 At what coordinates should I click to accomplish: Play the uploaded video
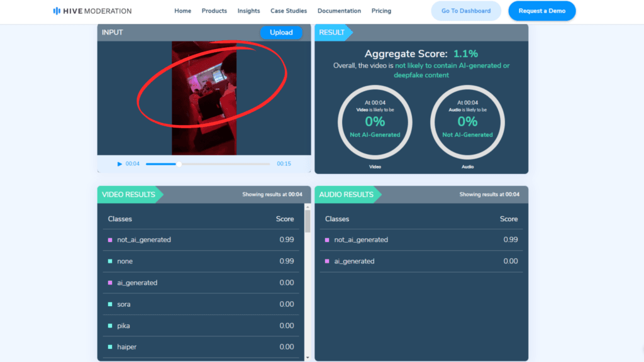coord(119,164)
